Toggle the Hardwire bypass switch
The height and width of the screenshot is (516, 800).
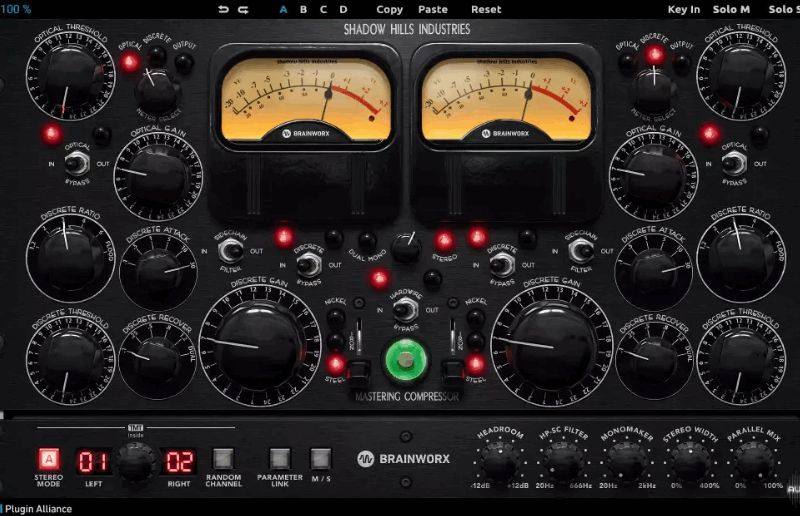[406, 309]
